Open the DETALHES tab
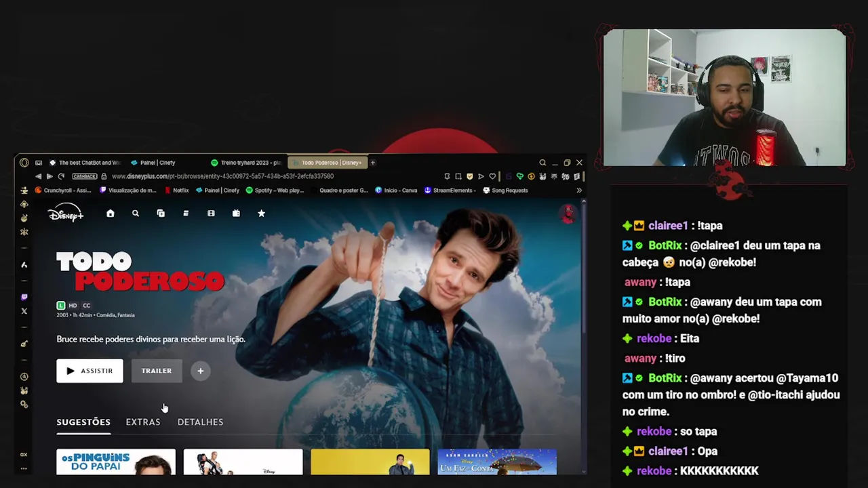 click(x=200, y=422)
